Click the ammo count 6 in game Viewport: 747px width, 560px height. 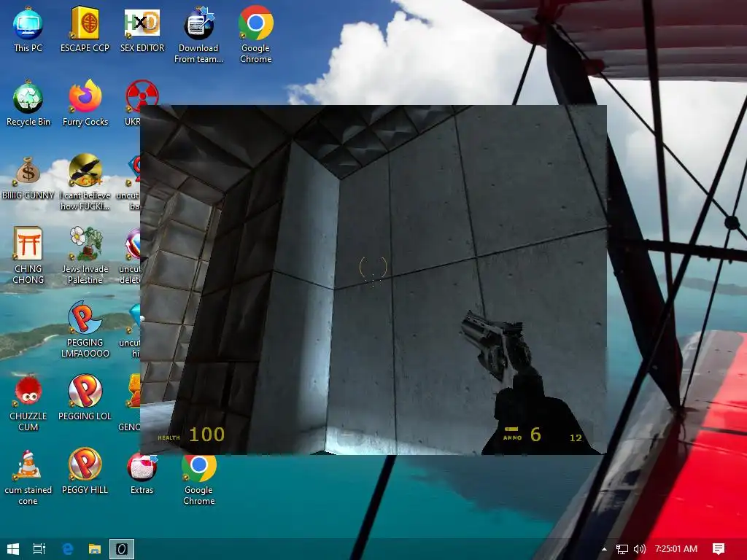click(x=535, y=435)
